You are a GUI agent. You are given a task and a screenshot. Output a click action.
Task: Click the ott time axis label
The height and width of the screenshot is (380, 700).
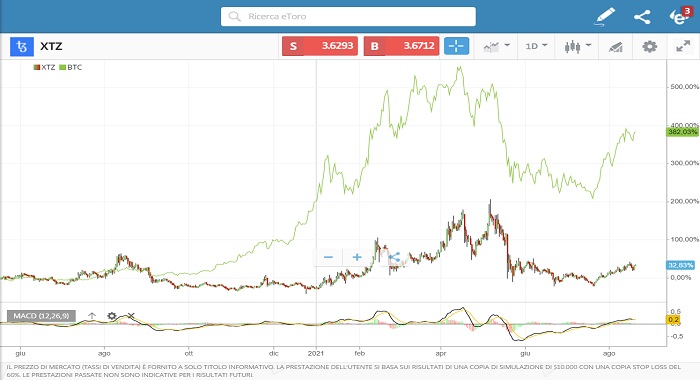189,353
